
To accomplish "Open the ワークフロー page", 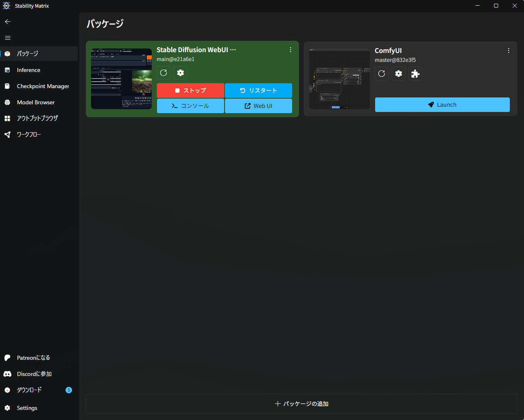I will (39, 134).
